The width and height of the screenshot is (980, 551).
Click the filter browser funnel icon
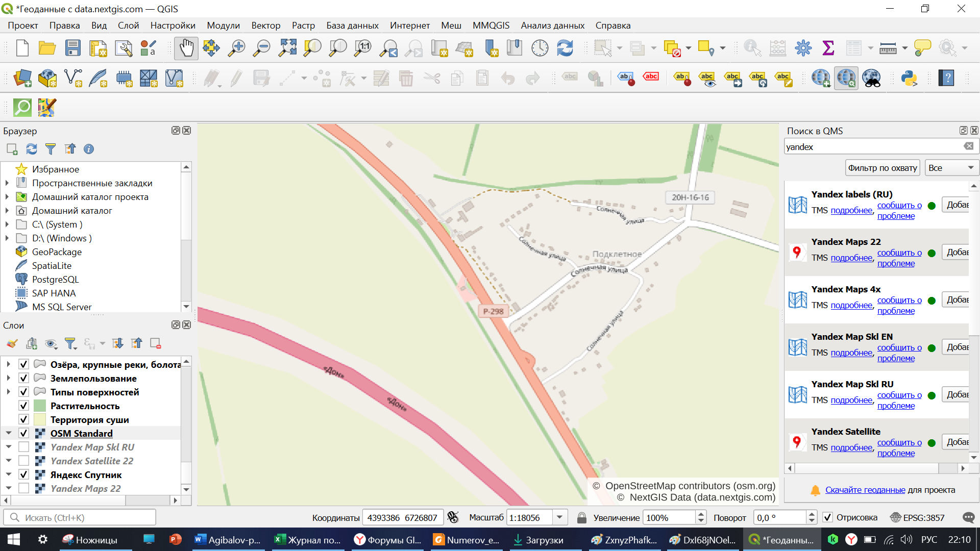50,149
